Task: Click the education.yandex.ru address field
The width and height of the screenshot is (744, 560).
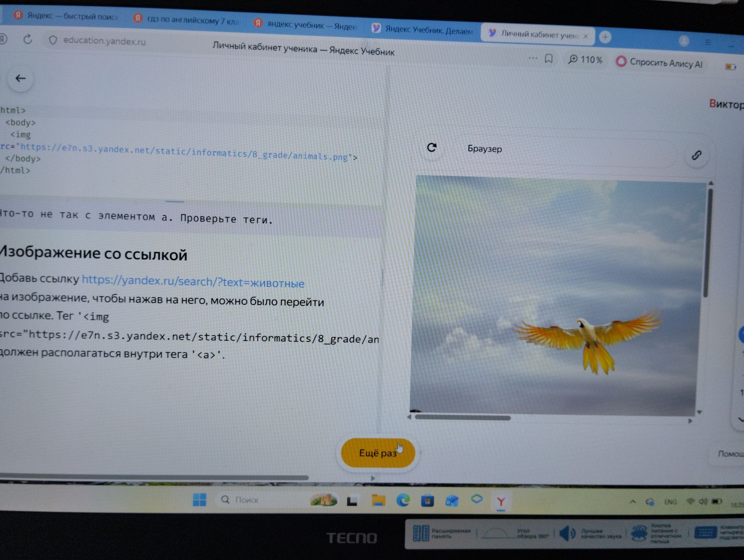Action: tap(104, 41)
